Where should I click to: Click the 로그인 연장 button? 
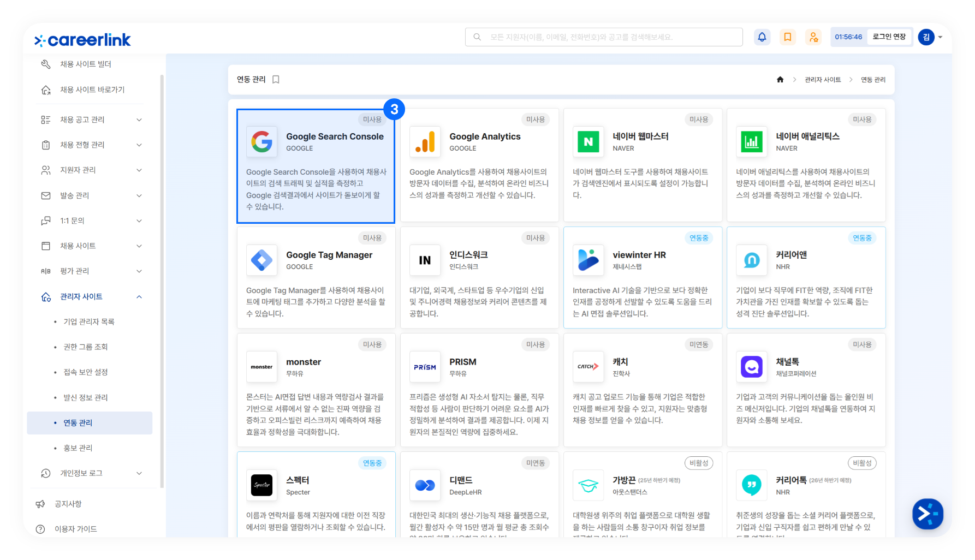coord(889,37)
